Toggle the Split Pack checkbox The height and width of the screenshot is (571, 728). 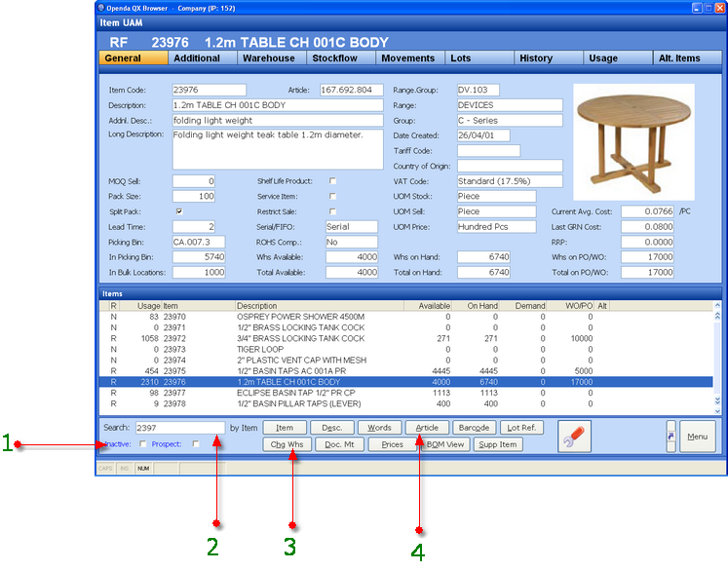[179, 211]
